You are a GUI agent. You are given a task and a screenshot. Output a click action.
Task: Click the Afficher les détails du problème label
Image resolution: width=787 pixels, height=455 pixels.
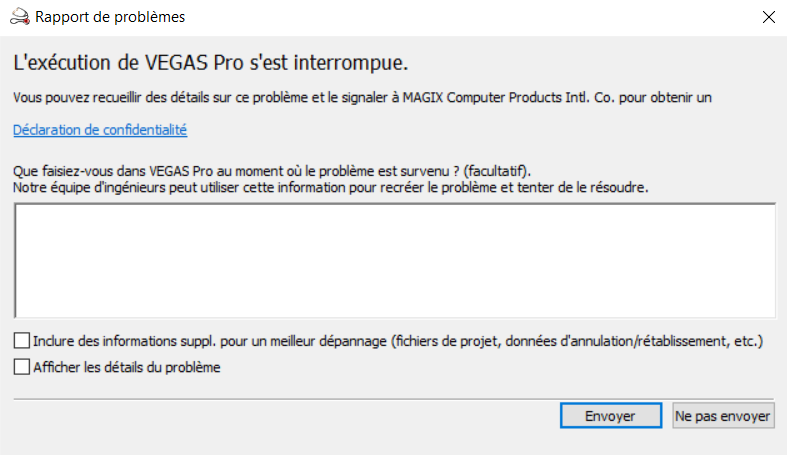[x=127, y=367]
